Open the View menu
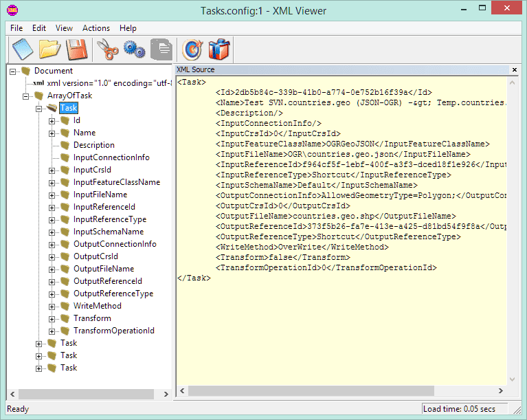The height and width of the screenshot is (420, 527). [64, 28]
